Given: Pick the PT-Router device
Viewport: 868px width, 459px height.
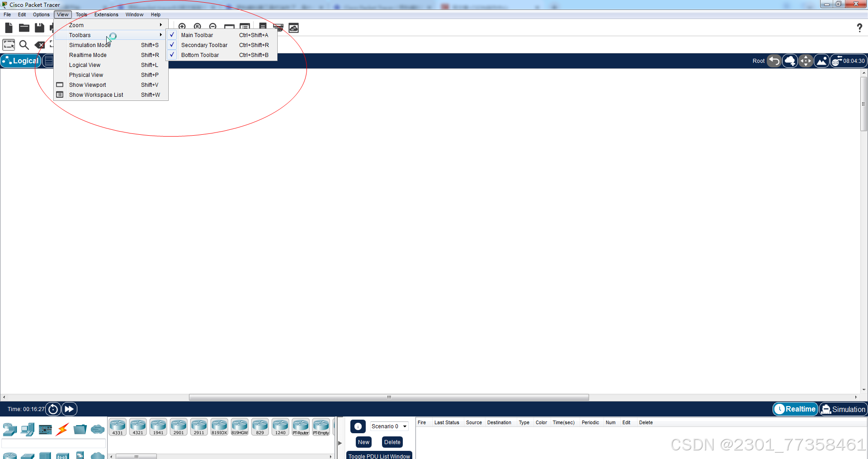Looking at the screenshot, I should pyautogui.click(x=301, y=427).
